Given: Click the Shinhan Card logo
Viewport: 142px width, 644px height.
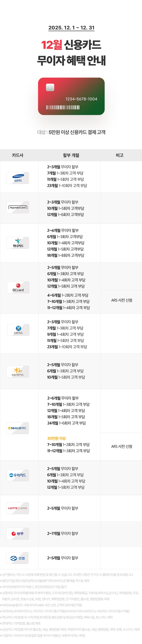Looking at the screenshot, I should click(18, 330).
